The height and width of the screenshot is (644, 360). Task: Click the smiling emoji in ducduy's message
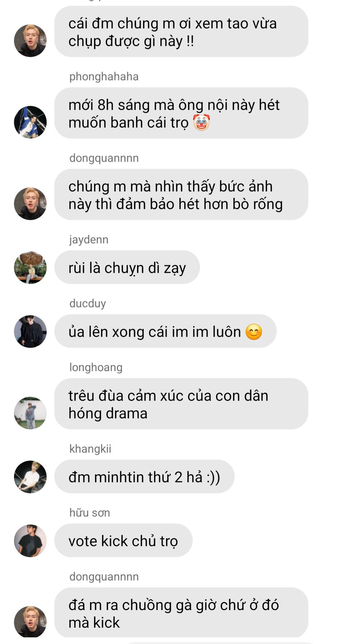coord(254,332)
